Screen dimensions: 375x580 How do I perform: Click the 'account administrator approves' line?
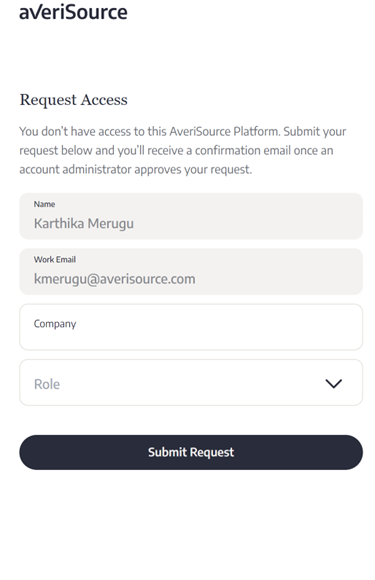[x=135, y=169]
